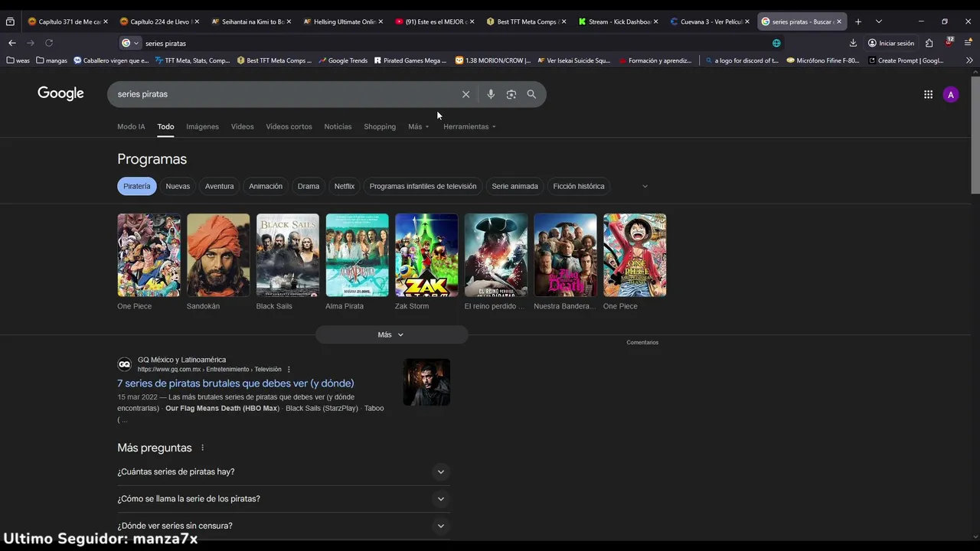The image size is (980, 551).
Task: Select the Aventura category chip
Action: click(x=219, y=186)
